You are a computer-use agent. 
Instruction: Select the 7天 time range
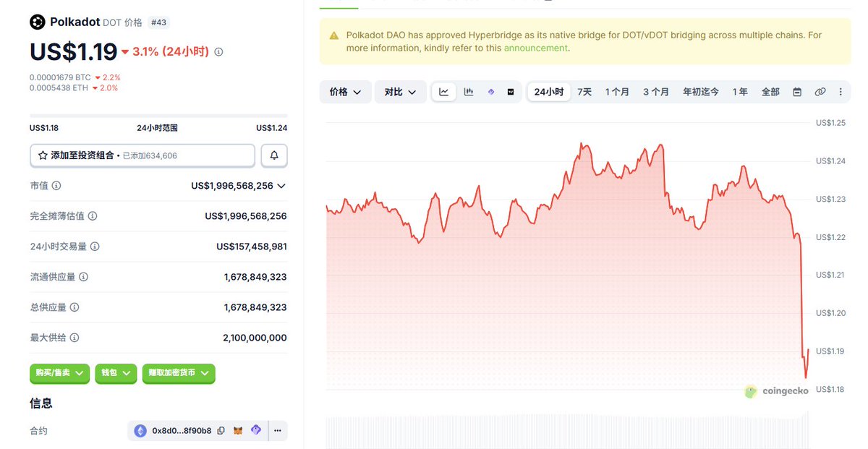[x=584, y=92]
